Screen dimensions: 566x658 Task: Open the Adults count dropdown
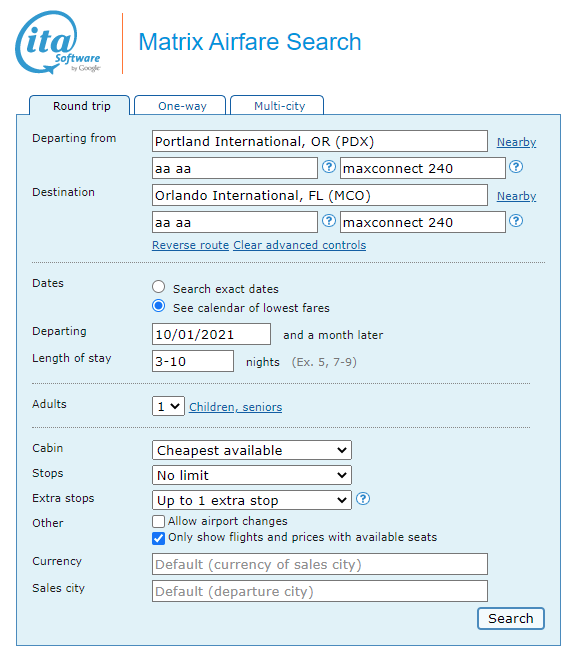pyautogui.click(x=168, y=406)
